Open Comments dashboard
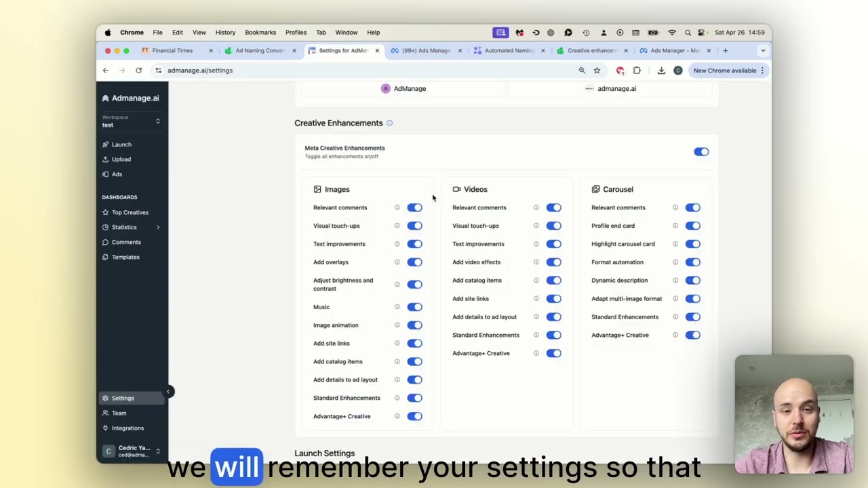 pos(126,242)
